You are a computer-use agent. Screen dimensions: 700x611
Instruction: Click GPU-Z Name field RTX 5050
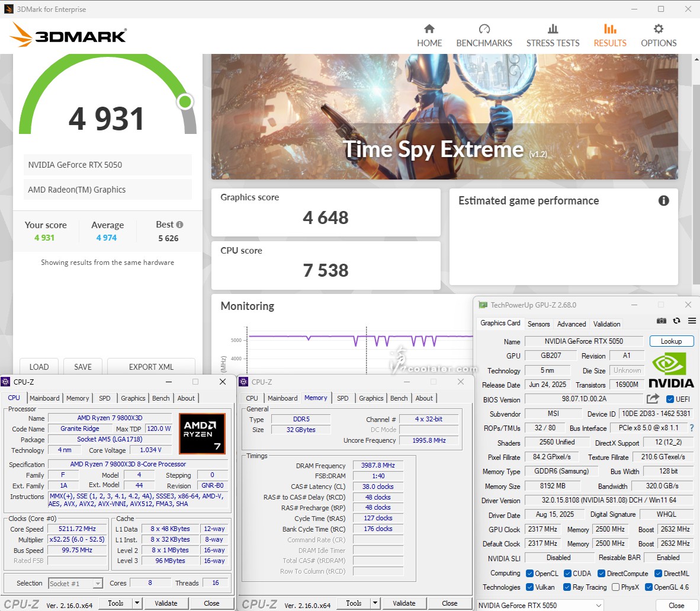pyautogui.click(x=583, y=341)
